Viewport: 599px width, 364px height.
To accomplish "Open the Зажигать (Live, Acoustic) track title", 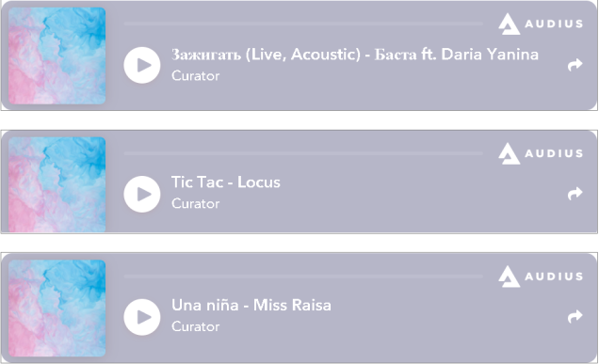I will pyautogui.click(x=355, y=55).
